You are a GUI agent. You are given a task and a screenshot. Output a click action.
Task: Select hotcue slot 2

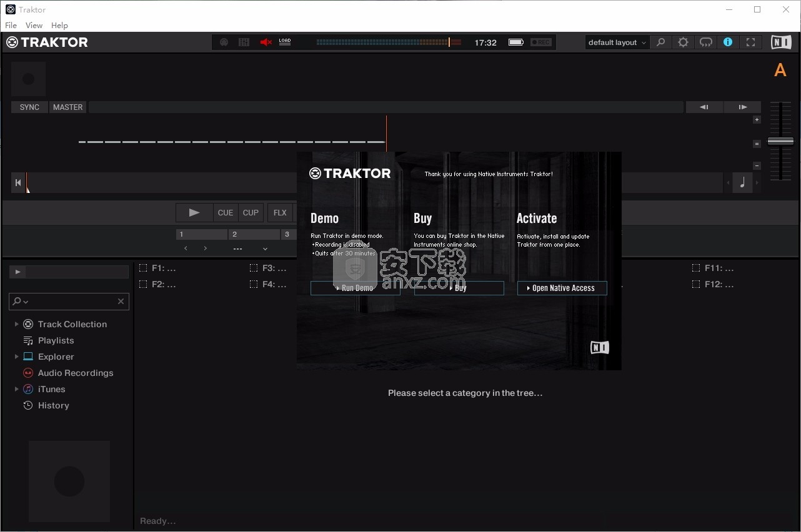pyautogui.click(x=254, y=235)
